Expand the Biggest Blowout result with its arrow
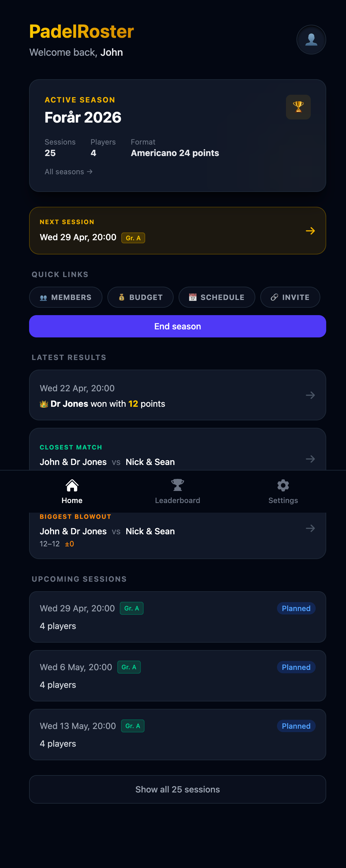This screenshot has height=868, width=346. [x=310, y=528]
